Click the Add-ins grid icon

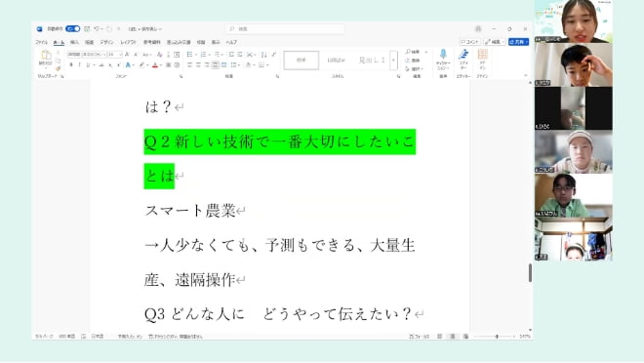click(x=483, y=55)
